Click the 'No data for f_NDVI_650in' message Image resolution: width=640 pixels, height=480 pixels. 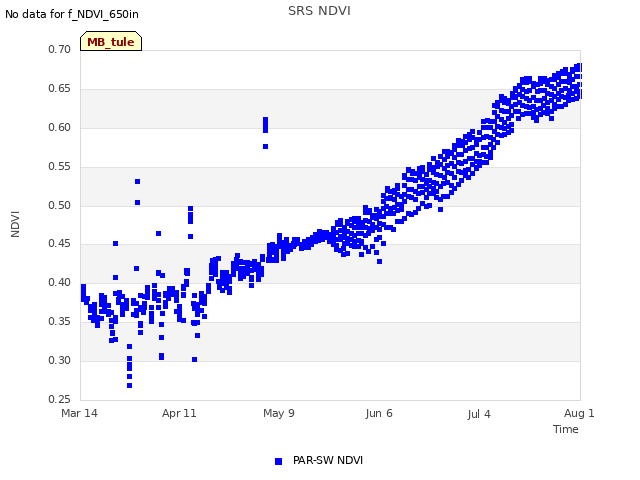(72, 14)
